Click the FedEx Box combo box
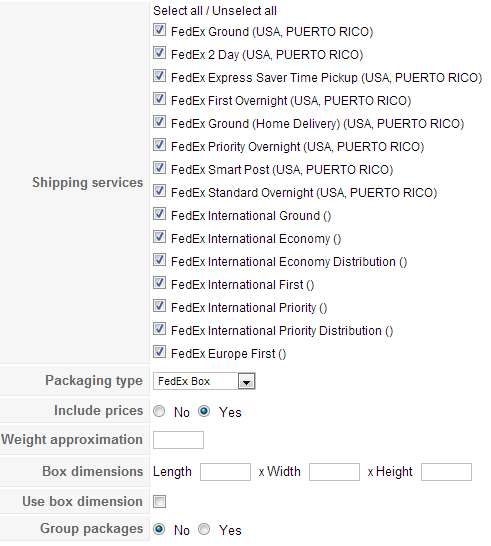Viewport: 491px width, 546px height. [204, 381]
